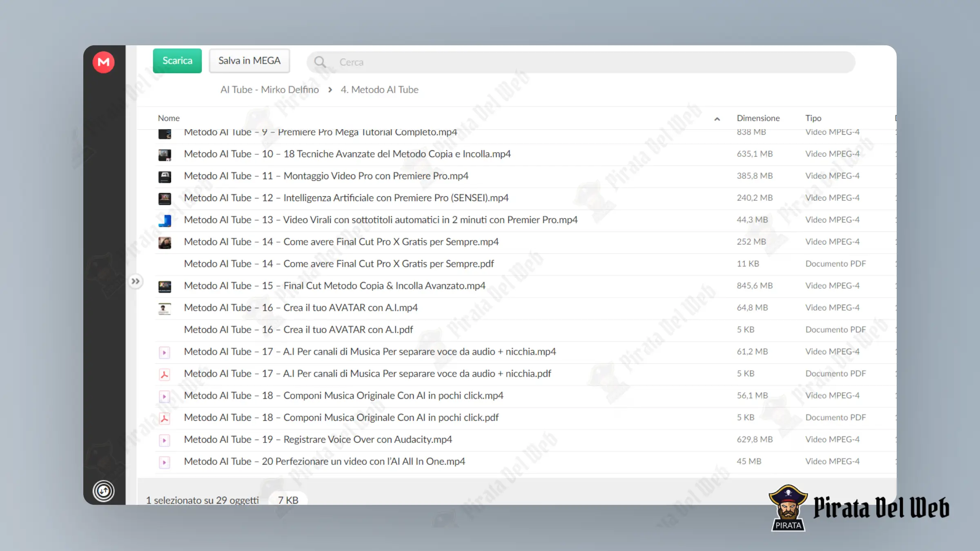Click the 11 KB size cell
Screen dimensions: 980x551
click(x=748, y=264)
